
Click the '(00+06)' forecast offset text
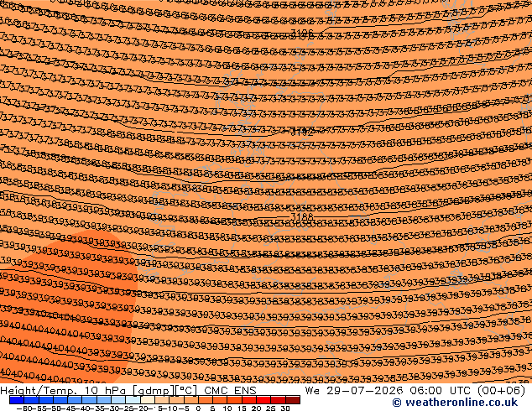click(501, 391)
